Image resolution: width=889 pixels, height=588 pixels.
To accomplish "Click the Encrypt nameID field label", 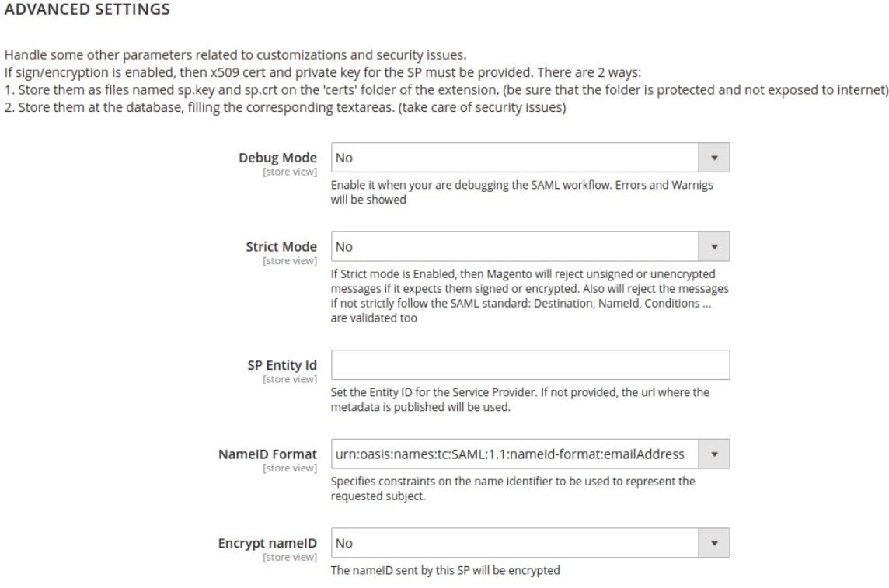I will (x=267, y=543).
